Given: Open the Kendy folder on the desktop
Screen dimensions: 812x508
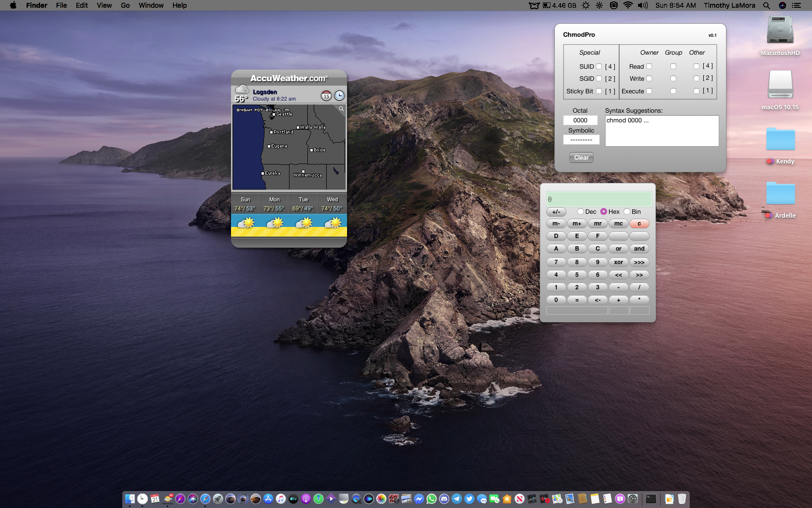Looking at the screenshot, I should [780, 140].
